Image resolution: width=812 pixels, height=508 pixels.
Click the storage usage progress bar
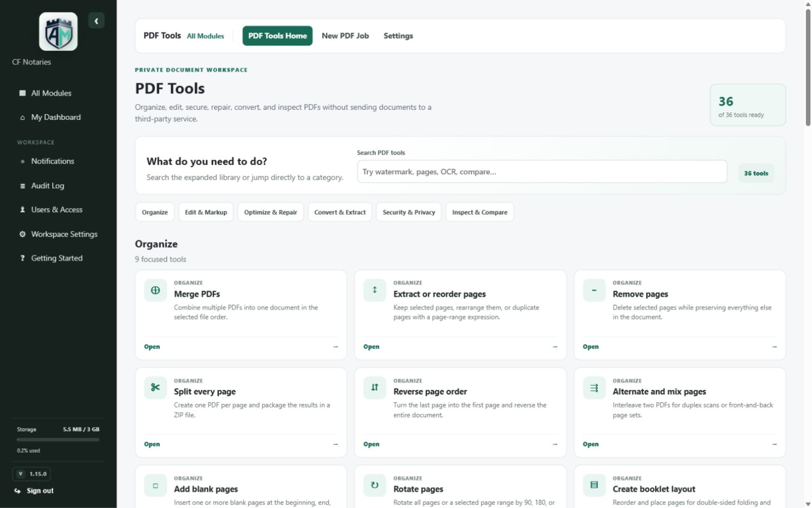(x=58, y=440)
